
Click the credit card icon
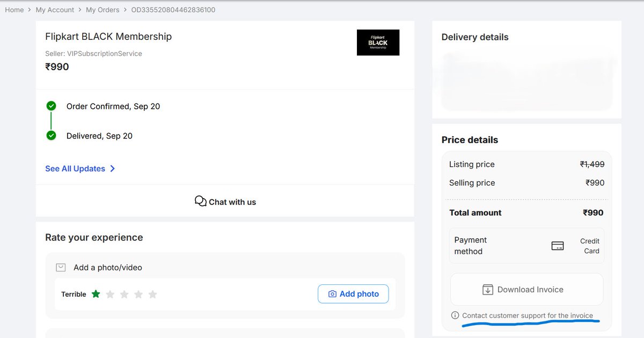click(558, 246)
